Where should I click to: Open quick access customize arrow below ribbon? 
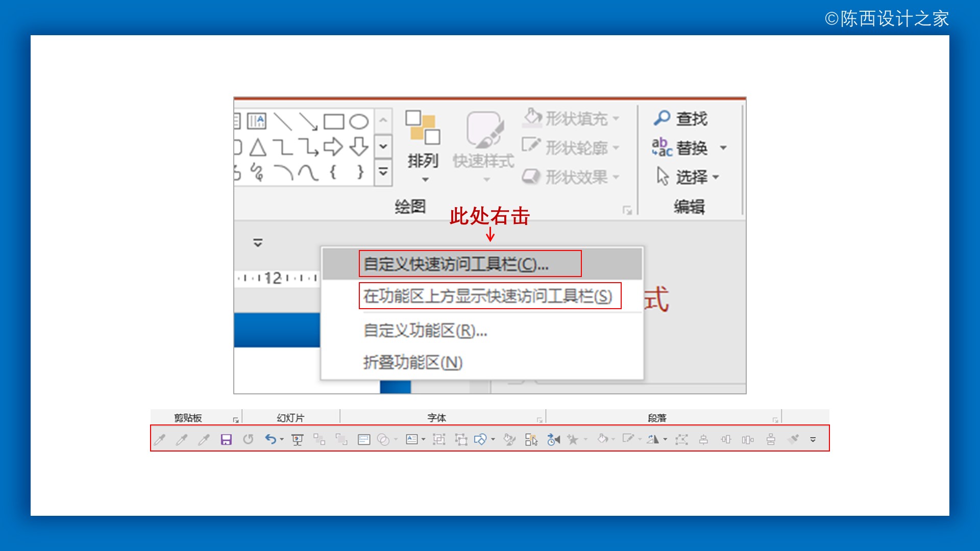(x=258, y=243)
